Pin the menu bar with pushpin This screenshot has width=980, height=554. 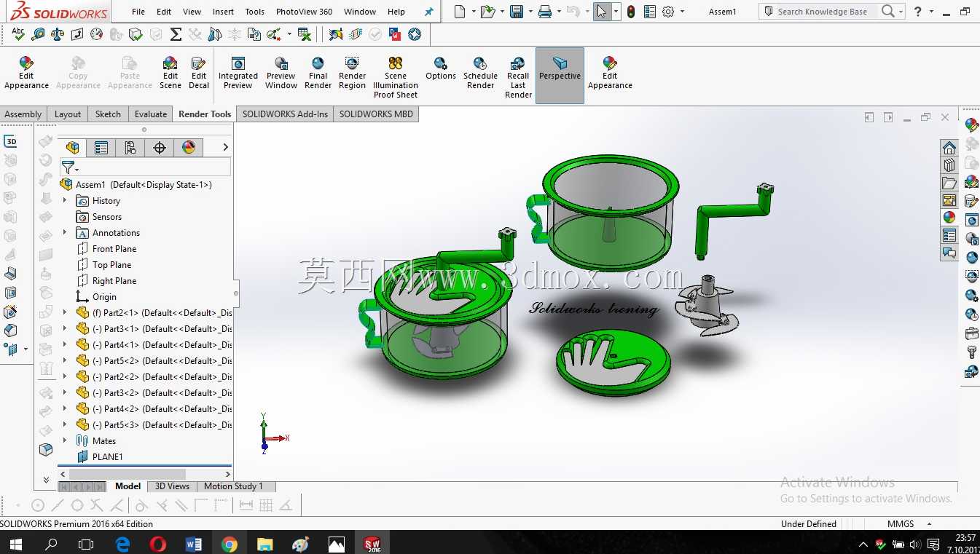tap(429, 12)
